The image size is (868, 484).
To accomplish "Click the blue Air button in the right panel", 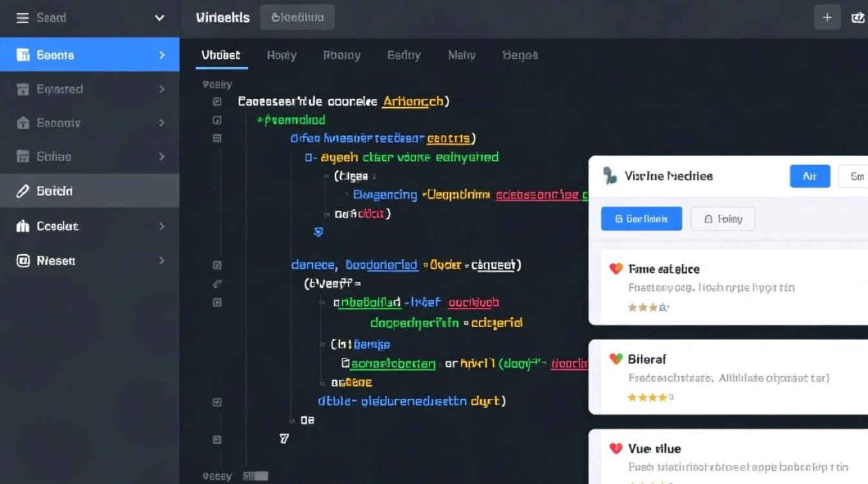I will coord(809,176).
